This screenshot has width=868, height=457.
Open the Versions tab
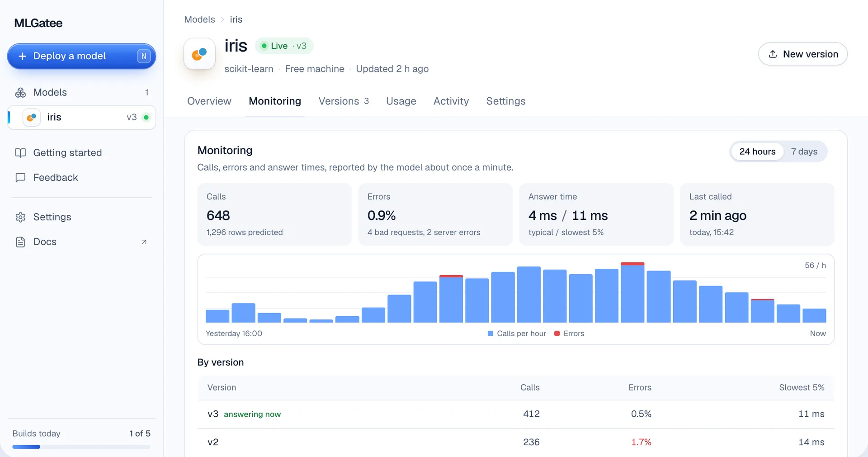click(x=344, y=101)
